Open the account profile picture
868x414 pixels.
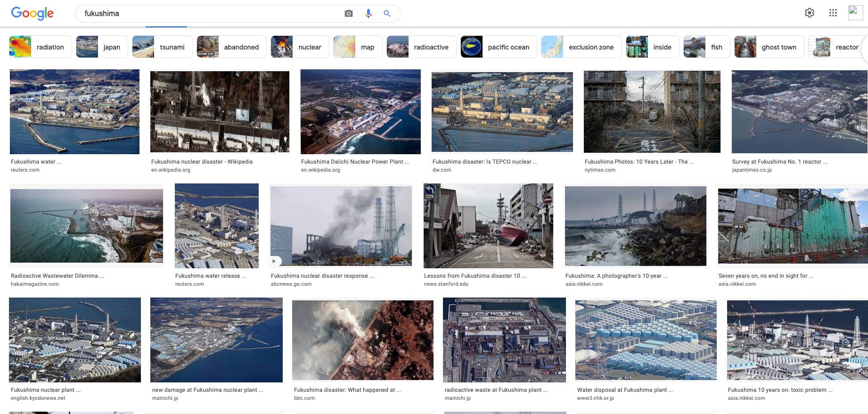(855, 12)
